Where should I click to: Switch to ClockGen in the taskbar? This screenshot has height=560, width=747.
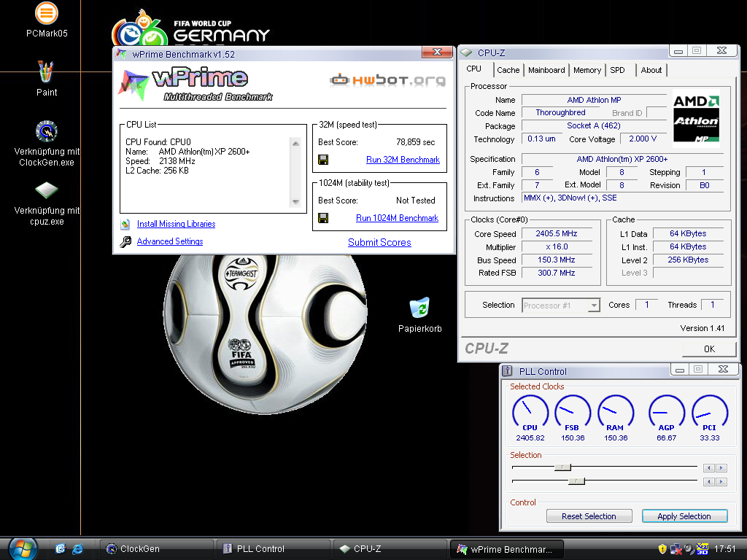coord(156,549)
